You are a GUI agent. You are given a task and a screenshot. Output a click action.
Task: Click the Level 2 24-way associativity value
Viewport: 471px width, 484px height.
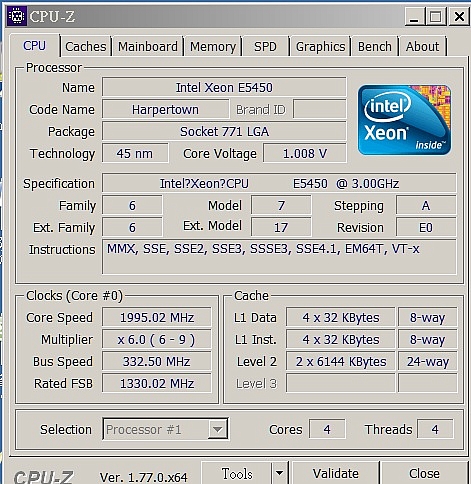tap(428, 361)
